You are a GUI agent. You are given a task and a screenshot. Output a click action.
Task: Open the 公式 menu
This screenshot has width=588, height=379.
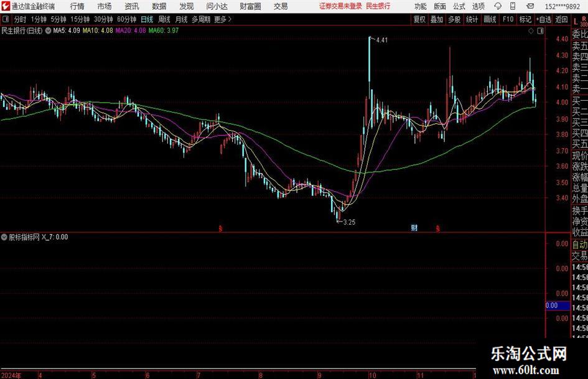point(459,6)
